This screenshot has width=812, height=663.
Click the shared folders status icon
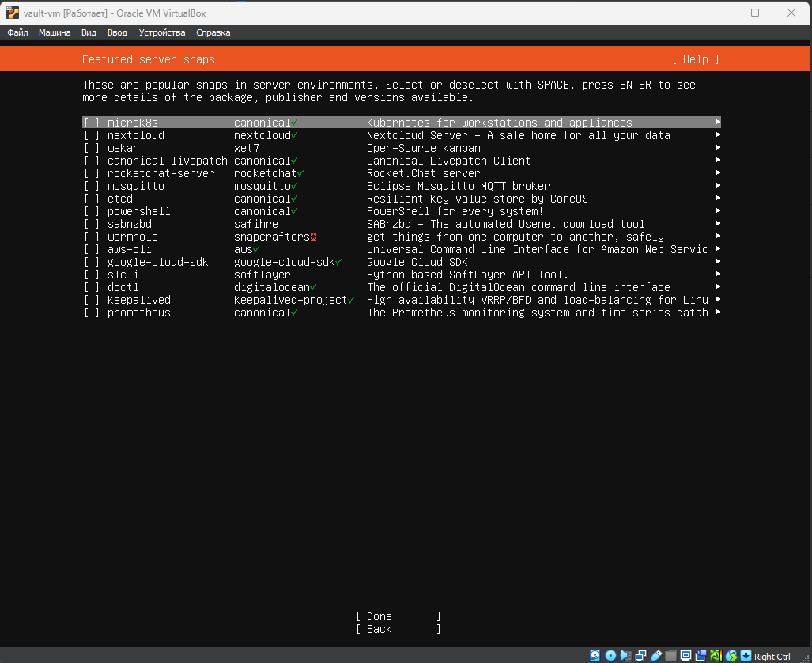click(x=670, y=656)
